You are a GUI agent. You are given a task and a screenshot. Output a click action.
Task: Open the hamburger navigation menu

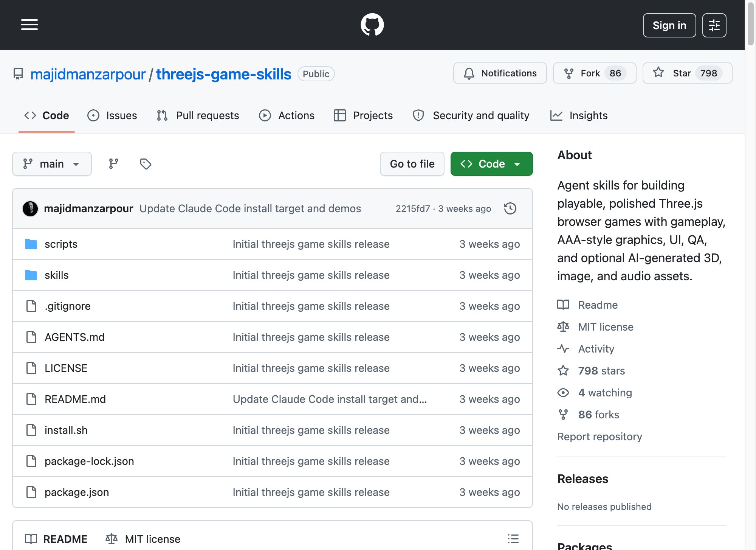coord(29,25)
